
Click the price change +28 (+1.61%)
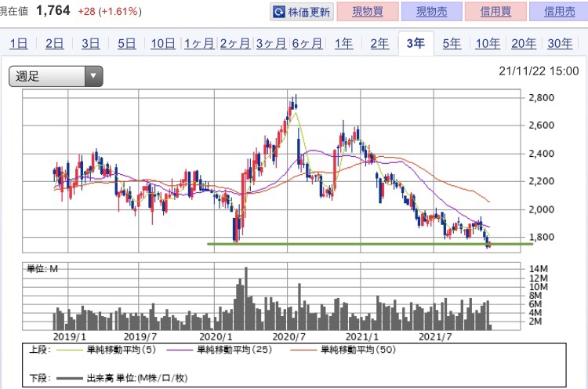[x=110, y=12]
